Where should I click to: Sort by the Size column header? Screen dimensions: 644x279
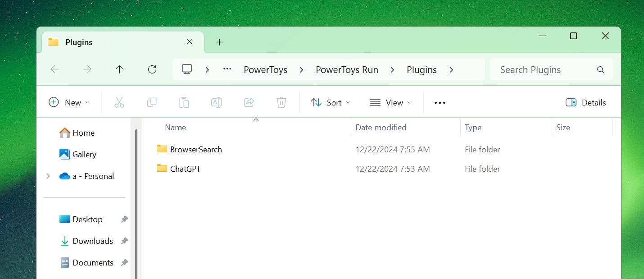pos(563,128)
